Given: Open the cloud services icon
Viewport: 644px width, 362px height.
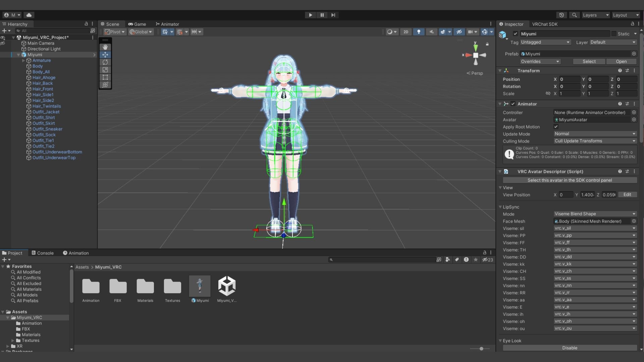Looking at the screenshot, I should click(29, 15).
